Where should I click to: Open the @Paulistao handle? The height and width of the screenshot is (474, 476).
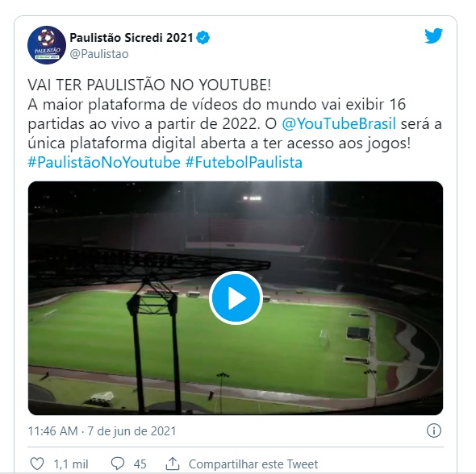[x=99, y=54]
